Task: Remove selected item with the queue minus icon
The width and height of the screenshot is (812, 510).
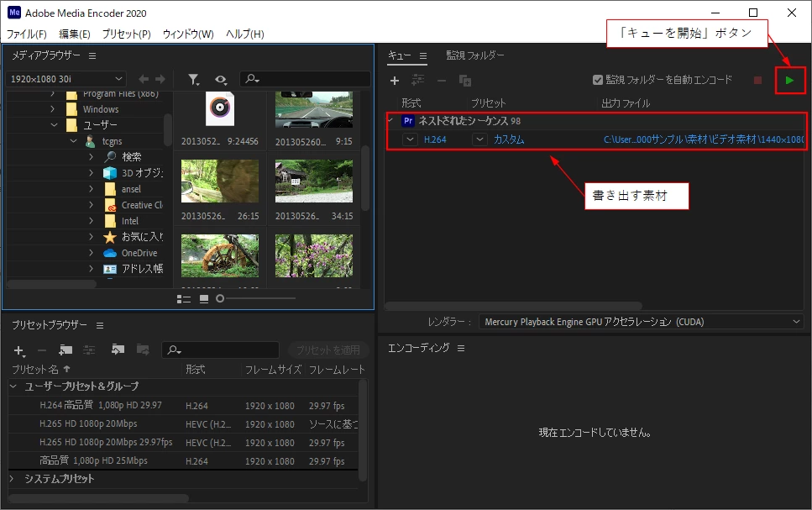Action: coord(442,81)
